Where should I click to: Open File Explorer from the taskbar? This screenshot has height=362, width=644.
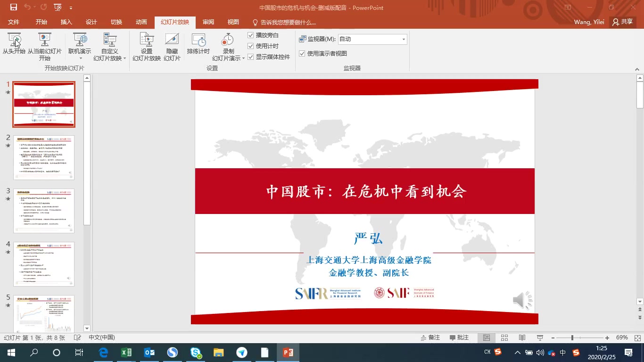pos(219,353)
